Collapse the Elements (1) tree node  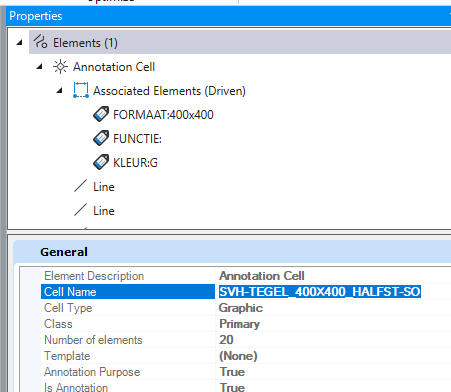[20, 42]
